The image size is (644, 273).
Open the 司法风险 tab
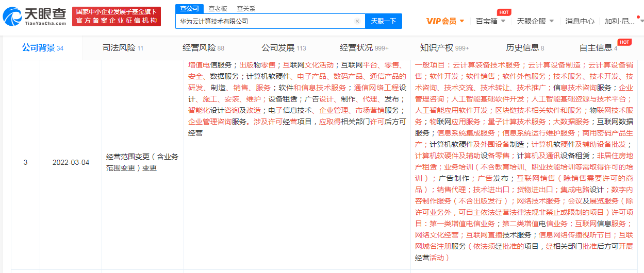pyautogui.click(x=123, y=48)
